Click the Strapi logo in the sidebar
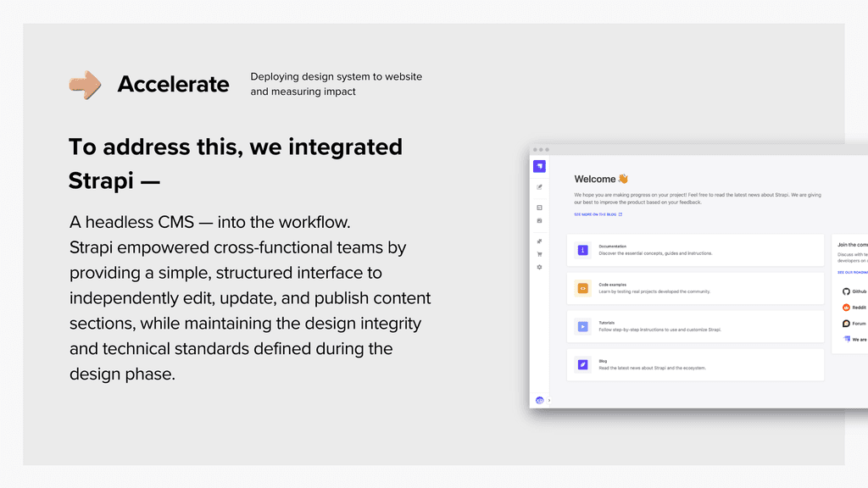 539,166
